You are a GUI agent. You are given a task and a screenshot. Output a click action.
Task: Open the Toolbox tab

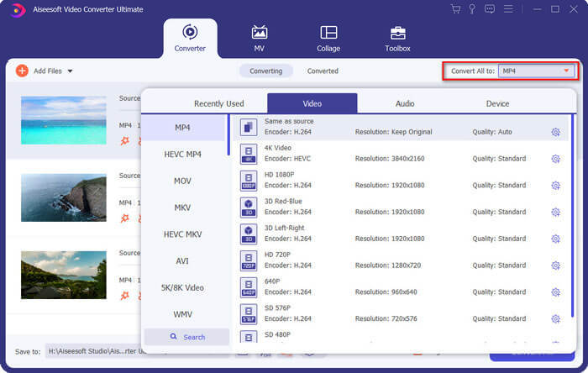(x=397, y=39)
